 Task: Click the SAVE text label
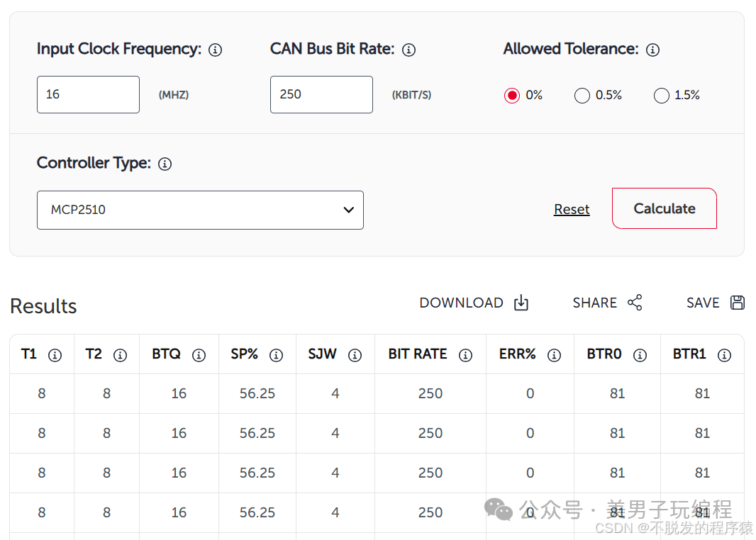pos(703,303)
